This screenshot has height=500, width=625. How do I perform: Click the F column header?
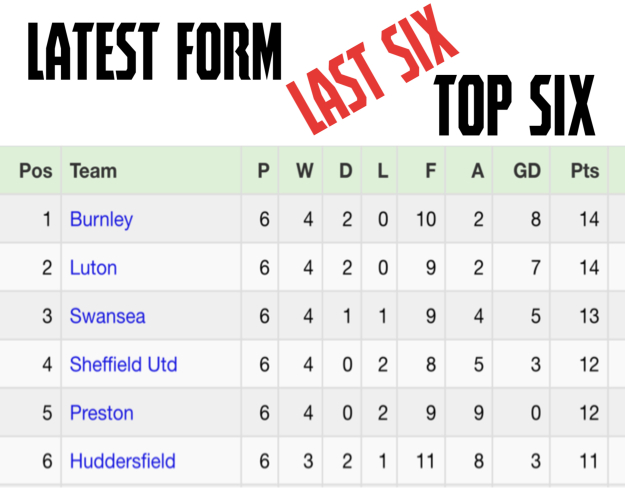(429, 171)
